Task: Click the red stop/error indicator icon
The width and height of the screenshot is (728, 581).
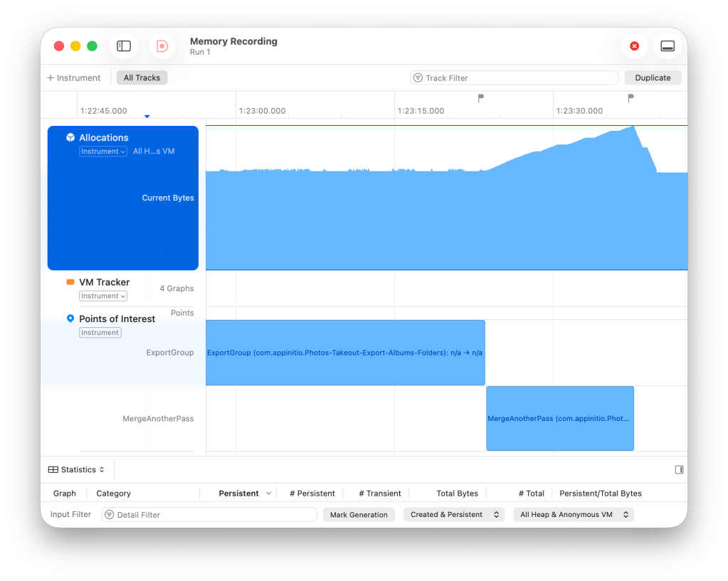Action: [x=634, y=46]
